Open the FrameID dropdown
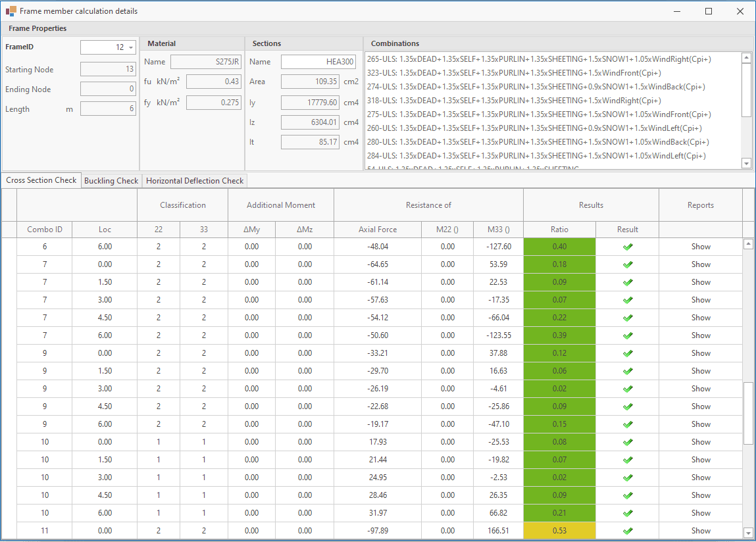 point(131,48)
